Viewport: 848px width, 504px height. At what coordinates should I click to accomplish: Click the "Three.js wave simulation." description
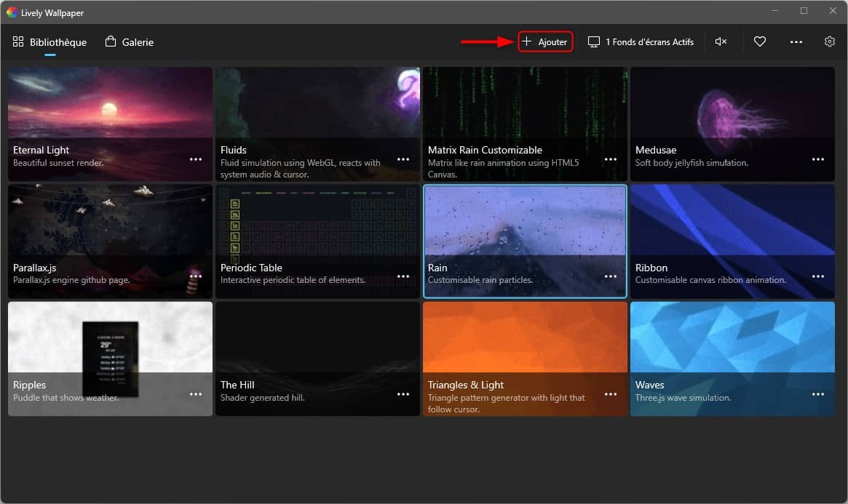pyautogui.click(x=683, y=398)
